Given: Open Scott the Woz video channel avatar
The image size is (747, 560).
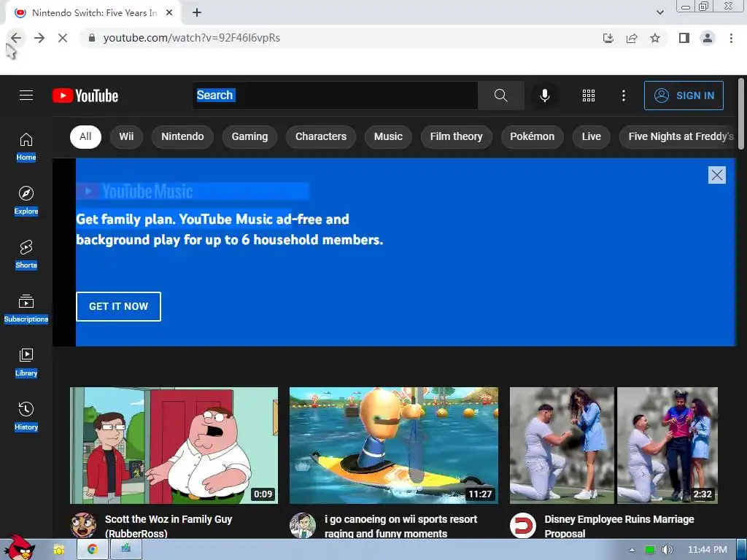Looking at the screenshot, I should pyautogui.click(x=83, y=525).
